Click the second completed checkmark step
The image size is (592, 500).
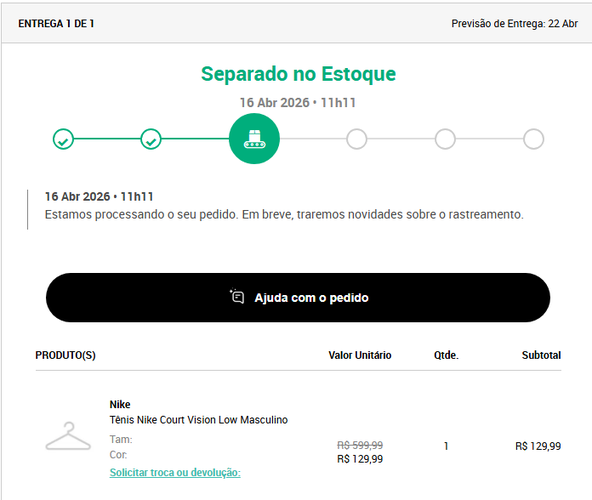pos(151,139)
